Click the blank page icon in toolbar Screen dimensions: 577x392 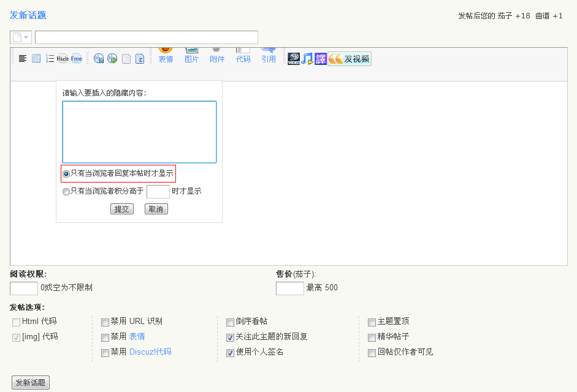coord(126,58)
